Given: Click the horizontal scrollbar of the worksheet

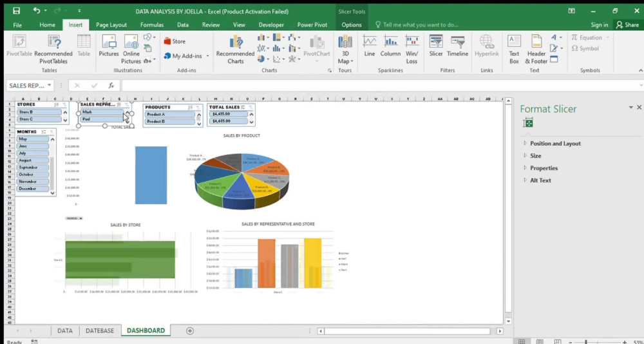Looking at the screenshot, I should [x=407, y=331].
